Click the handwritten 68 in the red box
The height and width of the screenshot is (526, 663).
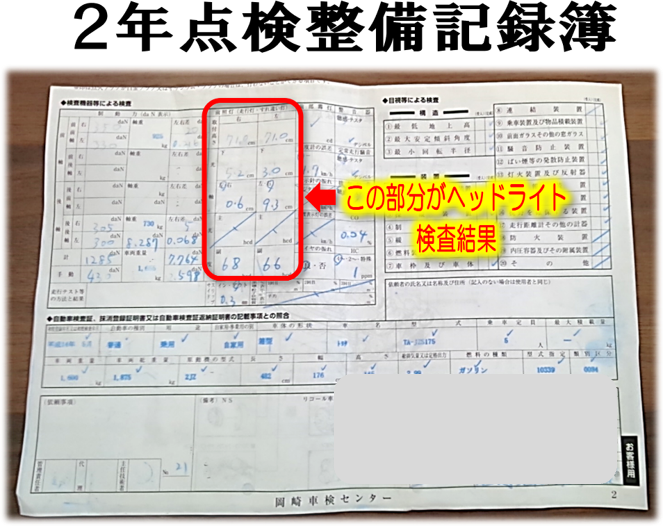point(229,262)
